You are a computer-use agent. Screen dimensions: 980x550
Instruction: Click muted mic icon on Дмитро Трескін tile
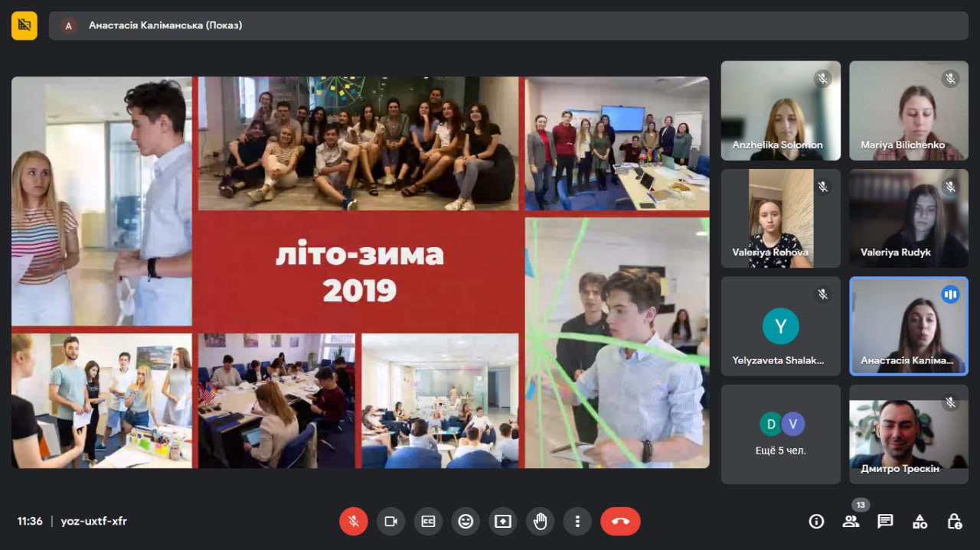pyautogui.click(x=951, y=402)
